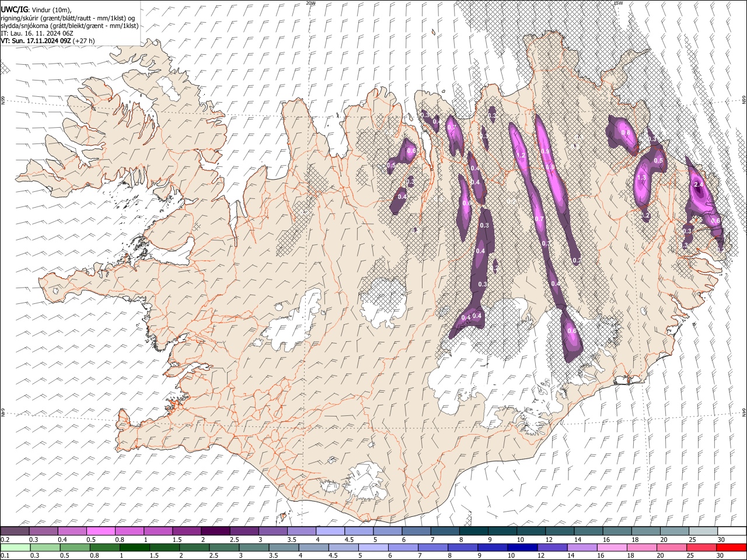This screenshot has height=560, width=747.
Task: Click the snow scale swatch for 3–3.5
Action: pos(273,531)
